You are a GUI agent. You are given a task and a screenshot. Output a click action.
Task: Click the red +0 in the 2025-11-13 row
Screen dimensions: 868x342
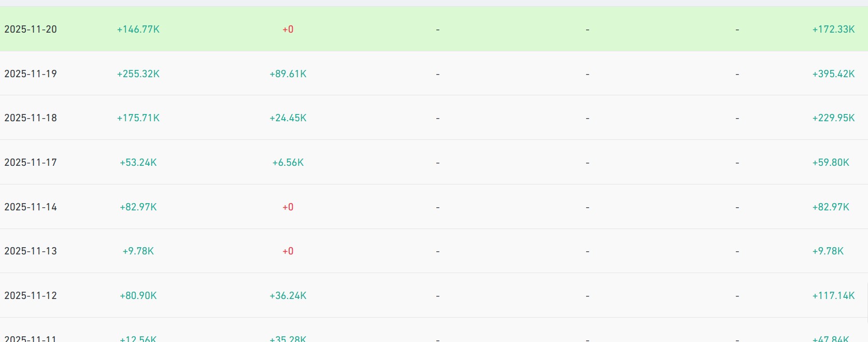(288, 251)
